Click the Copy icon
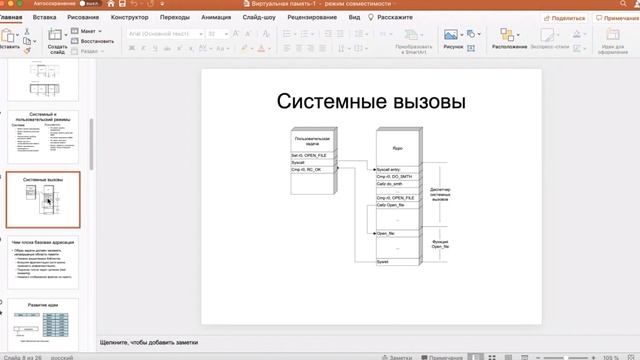The image size is (640, 360). (27, 41)
